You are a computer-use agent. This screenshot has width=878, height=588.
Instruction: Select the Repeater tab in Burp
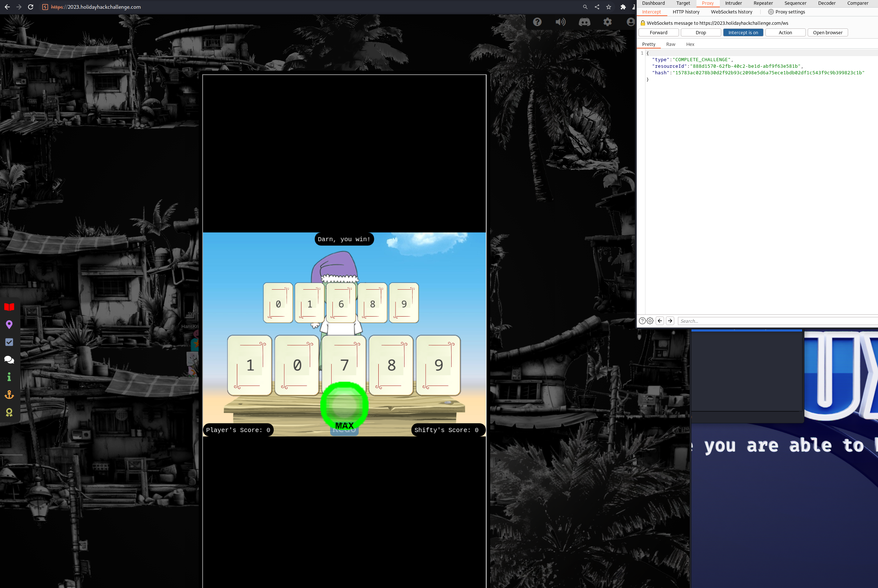763,3
